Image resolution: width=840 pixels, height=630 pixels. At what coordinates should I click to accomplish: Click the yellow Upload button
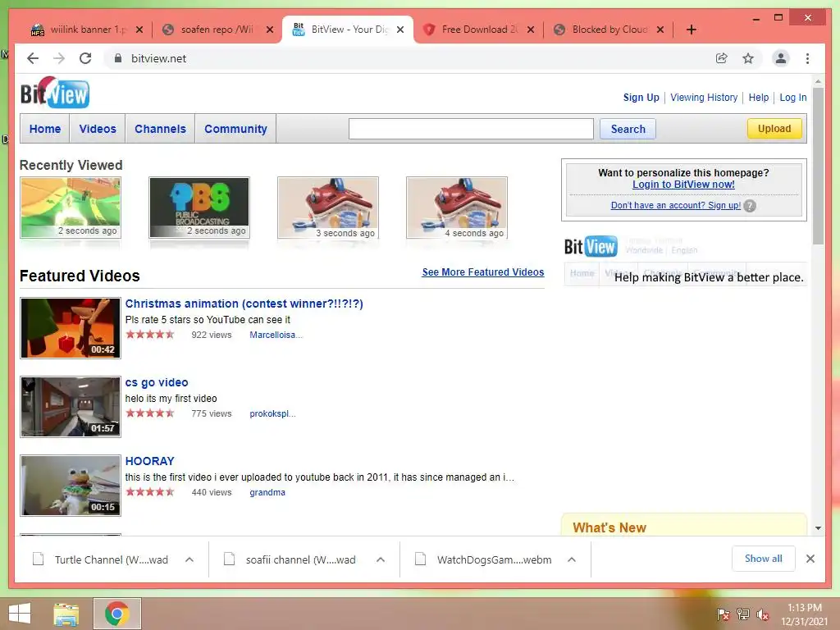[774, 129]
